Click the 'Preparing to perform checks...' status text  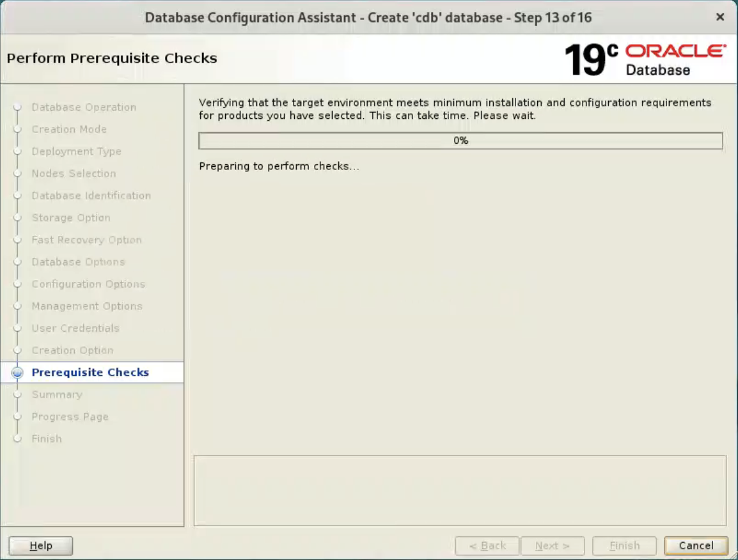coord(279,166)
